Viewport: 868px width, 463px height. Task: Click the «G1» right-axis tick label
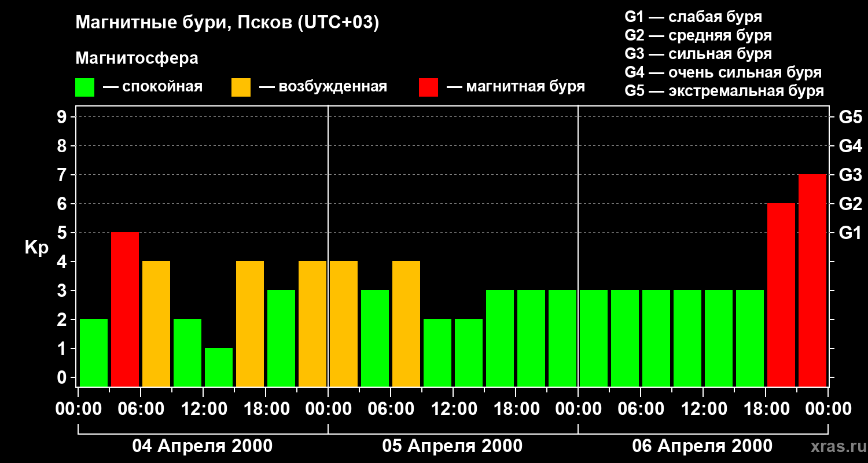(x=851, y=233)
